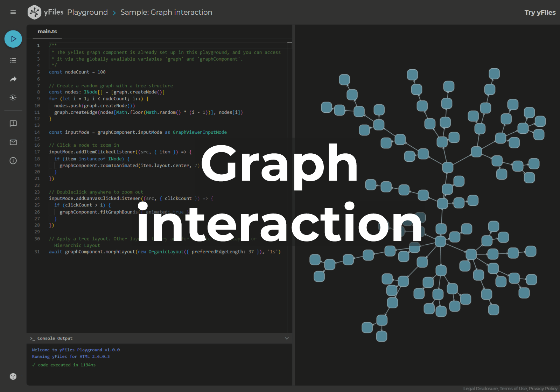The height and width of the screenshot is (392, 560).
Task: Toggle the theme with the brightness icon
Action: click(x=13, y=98)
